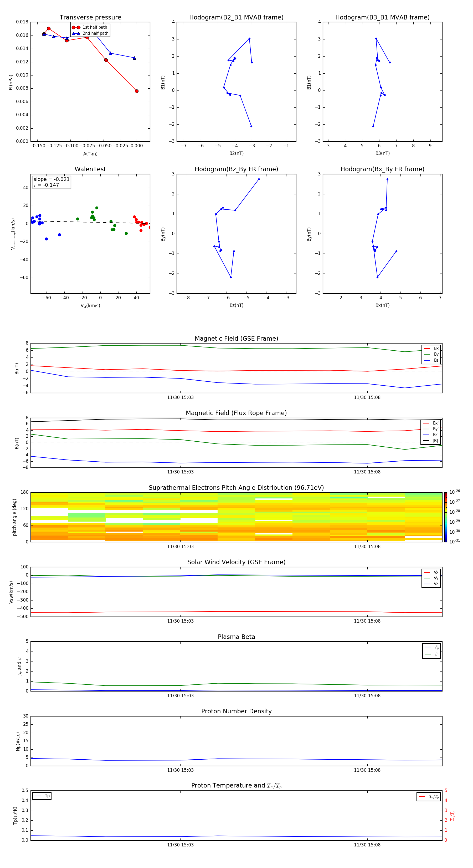Viewport: 473px width, 868px height.
Task: Click the 'Transverse pressure' plot title
Action: pyautogui.click(x=90, y=18)
